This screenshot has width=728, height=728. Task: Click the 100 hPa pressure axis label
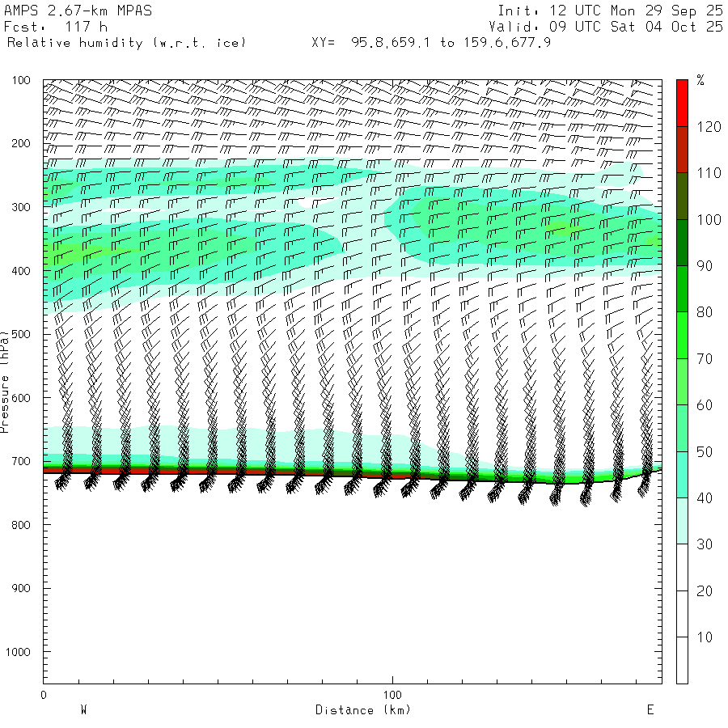tap(21, 80)
